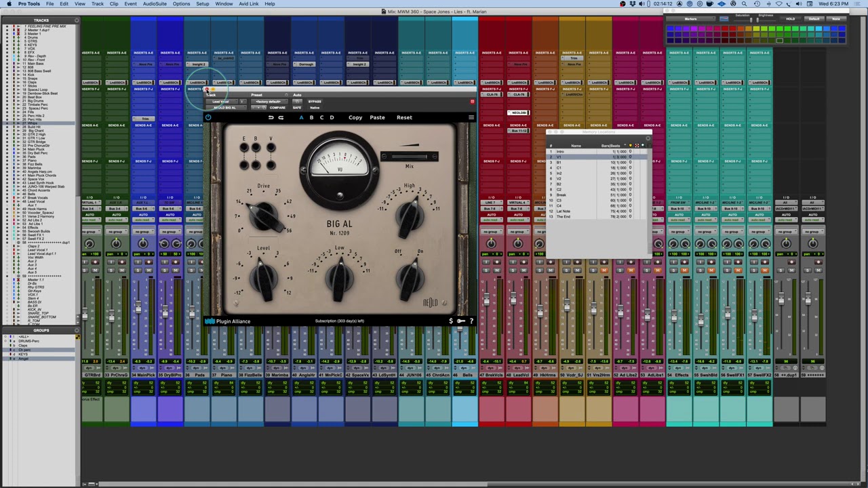Open the question mark help in plugin footer
The height and width of the screenshot is (488, 868).
(471, 321)
